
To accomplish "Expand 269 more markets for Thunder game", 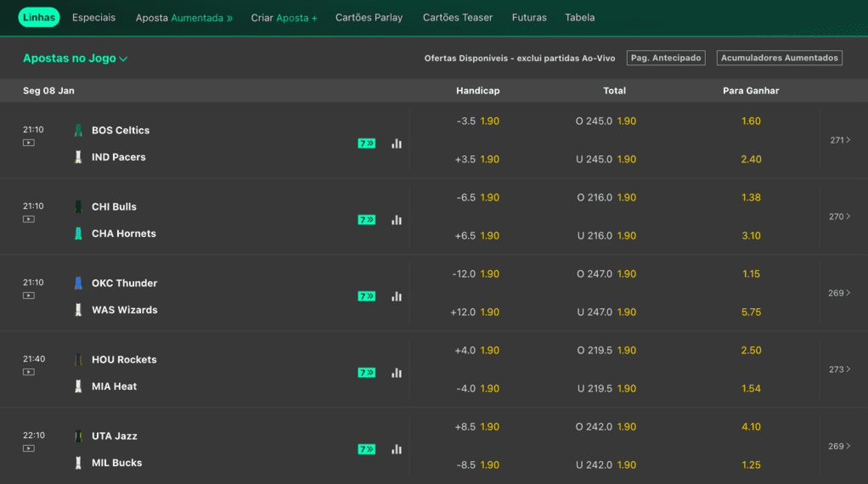I will [x=840, y=293].
